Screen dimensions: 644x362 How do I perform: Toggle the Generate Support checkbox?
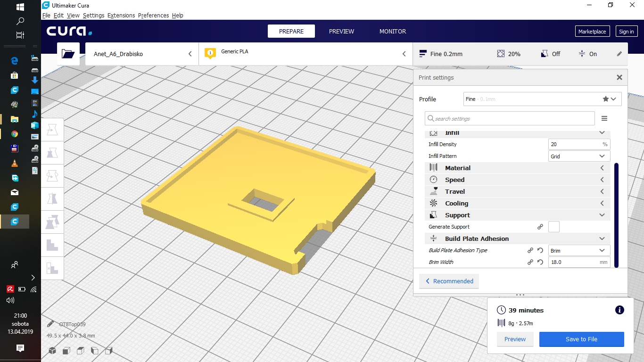click(x=554, y=227)
